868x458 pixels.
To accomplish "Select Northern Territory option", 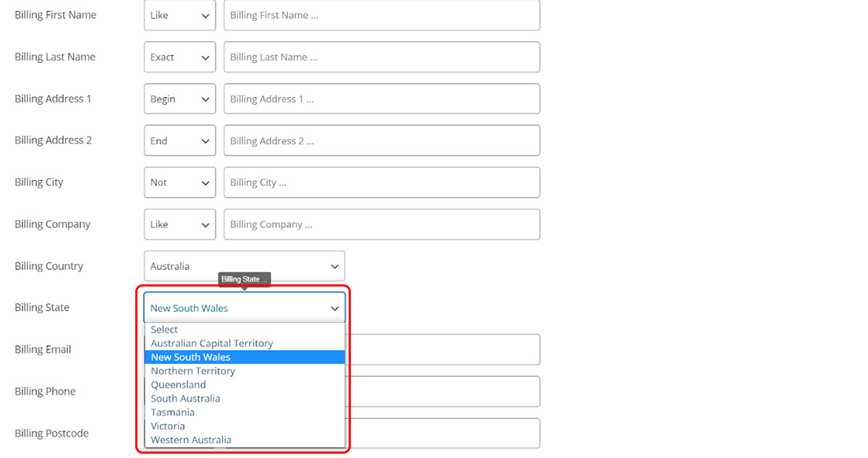I will [x=193, y=371].
